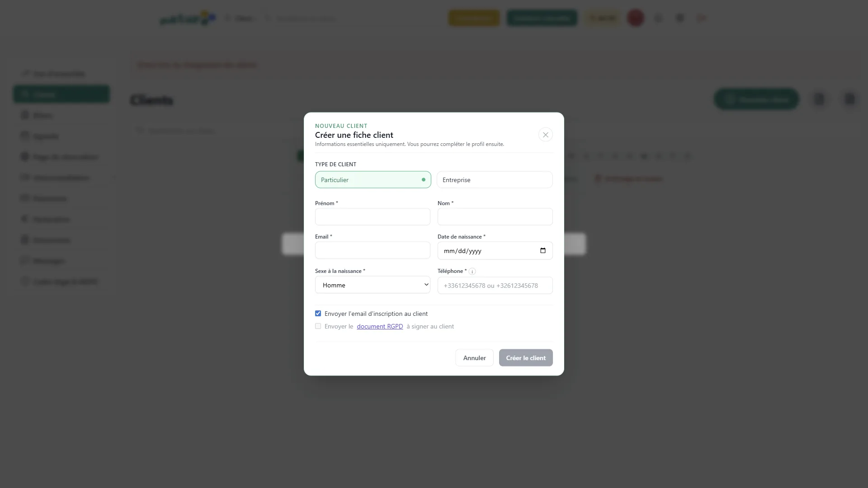Click the Téléphone info icon
The height and width of the screenshot is (488, 868).
pyautogui.click(x=472, y=272)
